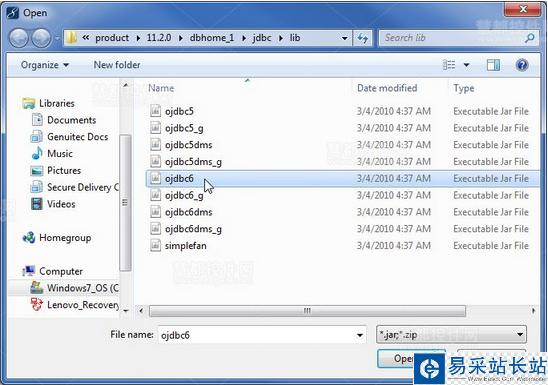This screenshot has width=548, height=385.
Task: Click the search magnifier icon
Action: [529, 38]
